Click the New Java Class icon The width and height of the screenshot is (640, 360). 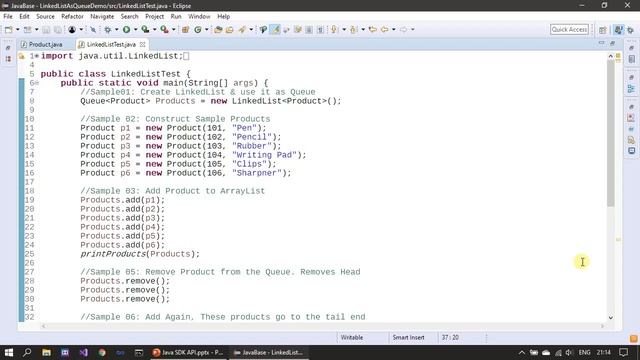(198, 29)
